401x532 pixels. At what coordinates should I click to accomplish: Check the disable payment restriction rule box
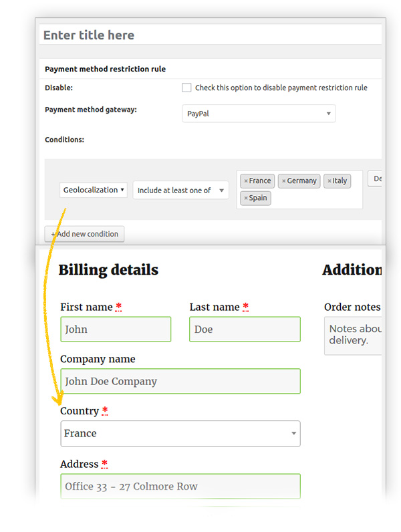pos(186,88)
